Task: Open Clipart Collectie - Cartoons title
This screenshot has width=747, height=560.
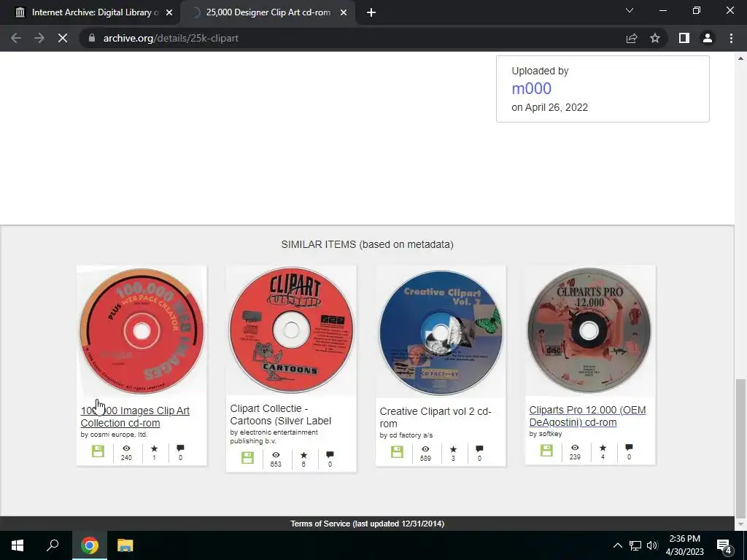Action: 281,415
